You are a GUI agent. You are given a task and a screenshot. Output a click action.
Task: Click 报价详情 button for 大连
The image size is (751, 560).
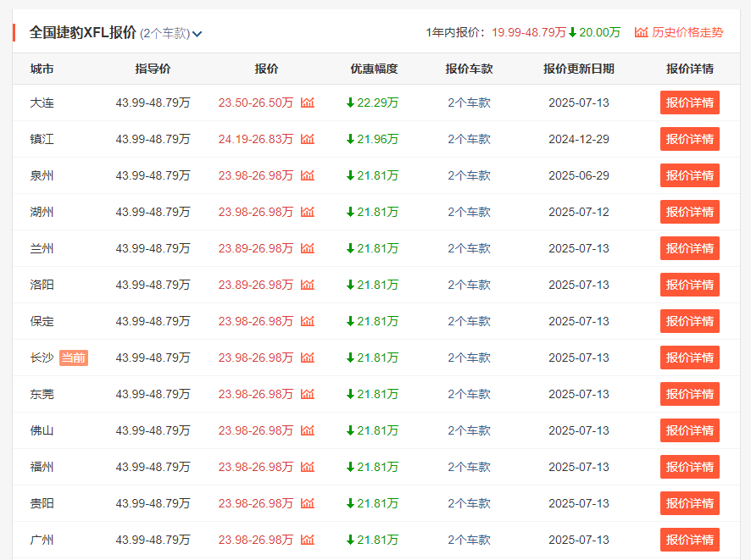point(690,103)
